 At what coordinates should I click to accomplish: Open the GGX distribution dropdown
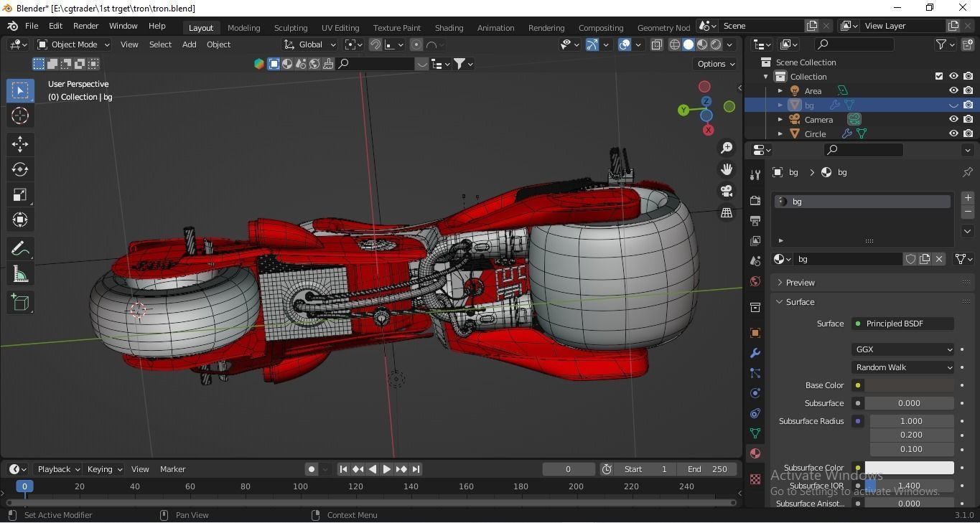point(903,349)
